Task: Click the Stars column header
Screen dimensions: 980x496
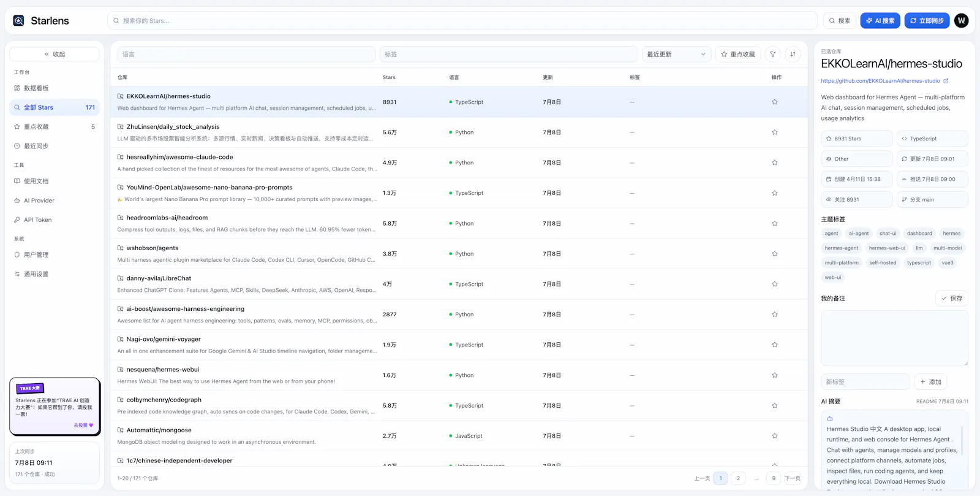Action: coord(389,77)
